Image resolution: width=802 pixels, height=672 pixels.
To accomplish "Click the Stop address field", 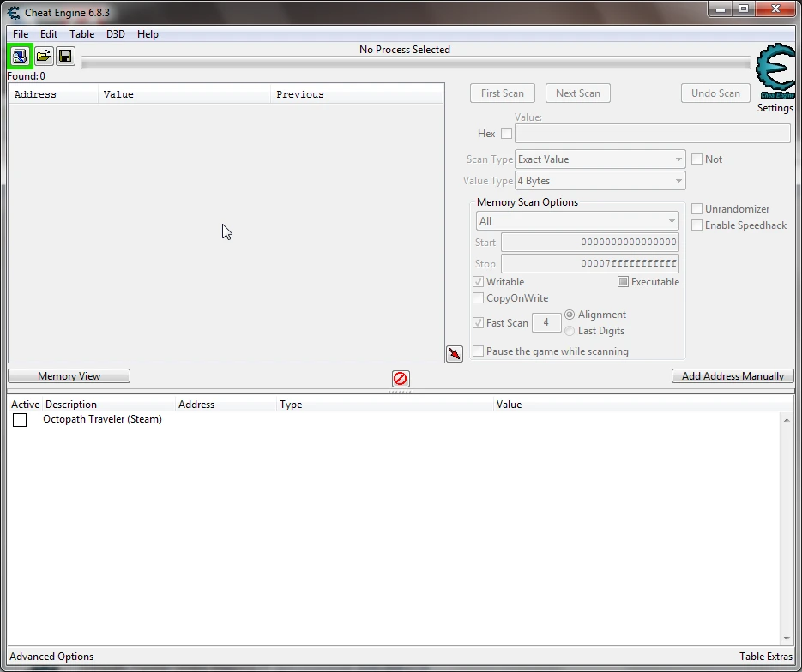I will pyautogui.click(x=590, y=264).
